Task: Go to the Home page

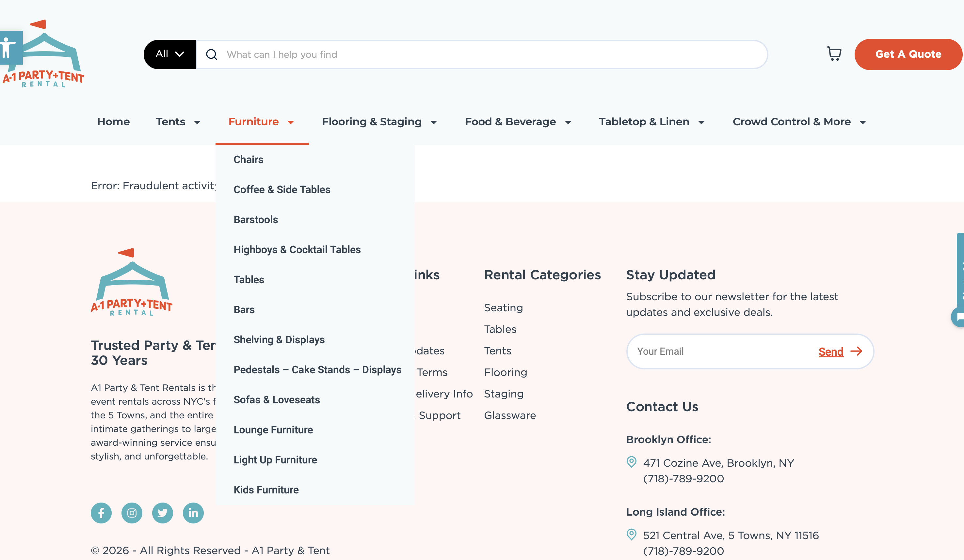Action: click(x=114, y=121)
